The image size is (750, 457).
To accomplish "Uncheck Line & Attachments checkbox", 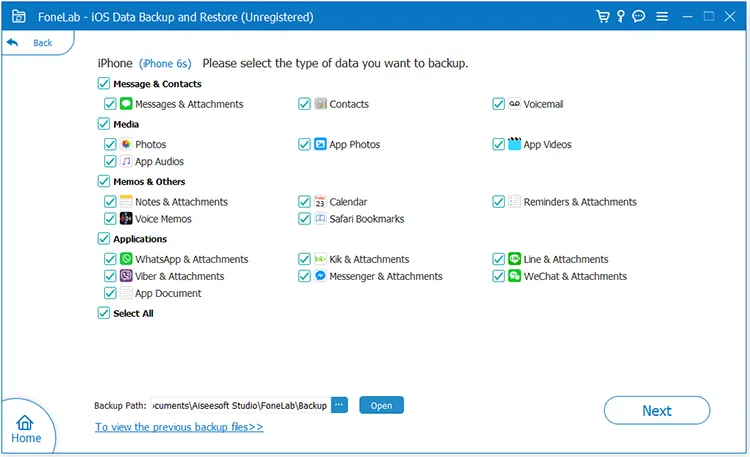I will pos(498,258).
